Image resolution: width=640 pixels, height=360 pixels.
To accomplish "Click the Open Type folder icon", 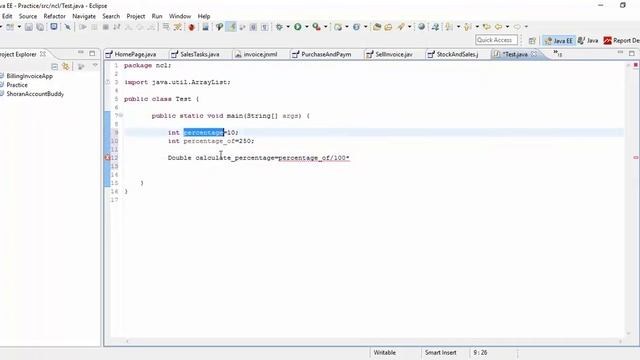I will pos(377,27).
